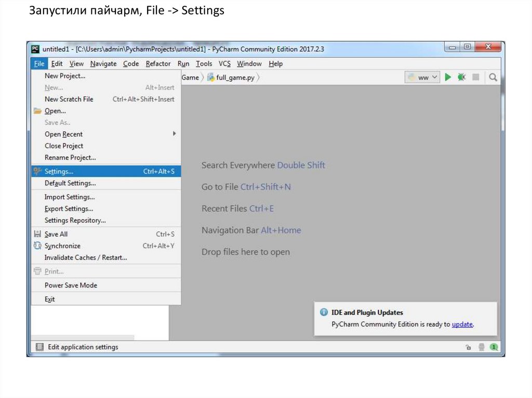Click Save All with the disk icon

coord(56,234)
